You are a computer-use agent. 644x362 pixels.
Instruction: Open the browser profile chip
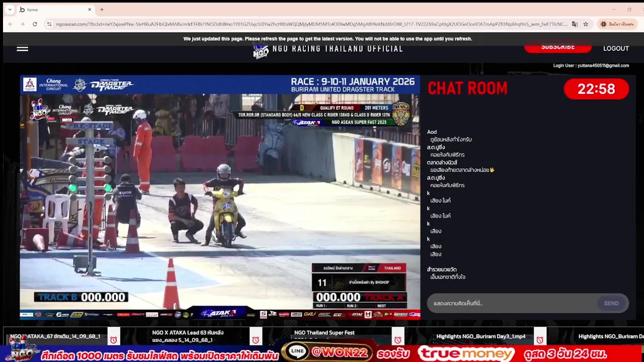(617, 24)
